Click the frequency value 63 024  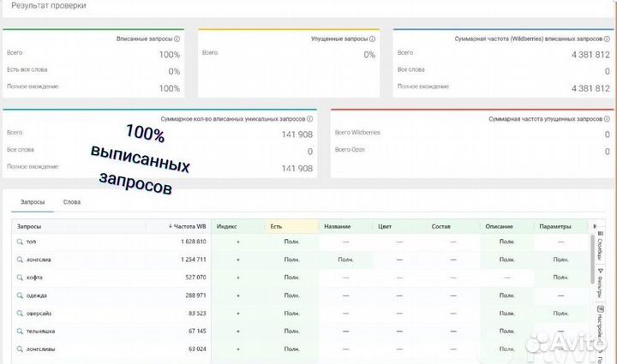coord(197,349)
